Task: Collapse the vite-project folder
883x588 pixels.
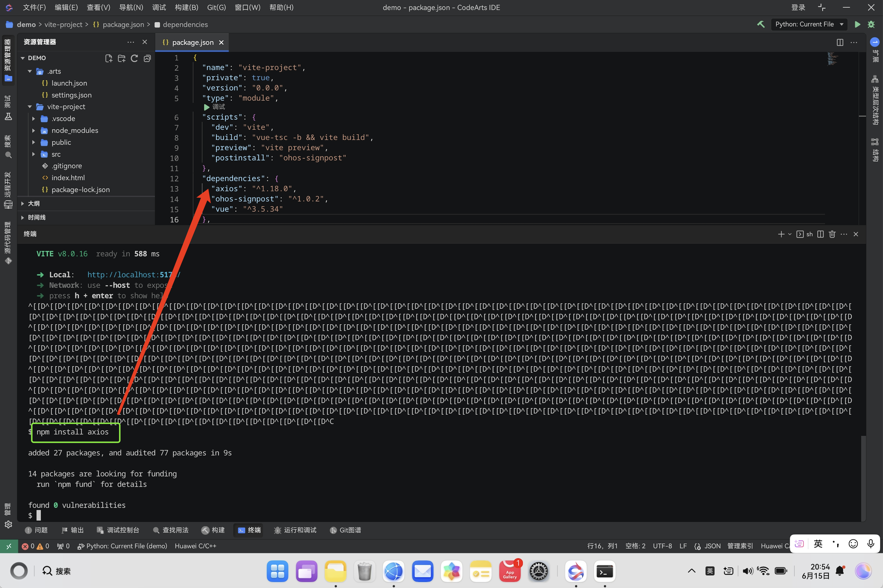Action: coord(30,107)
